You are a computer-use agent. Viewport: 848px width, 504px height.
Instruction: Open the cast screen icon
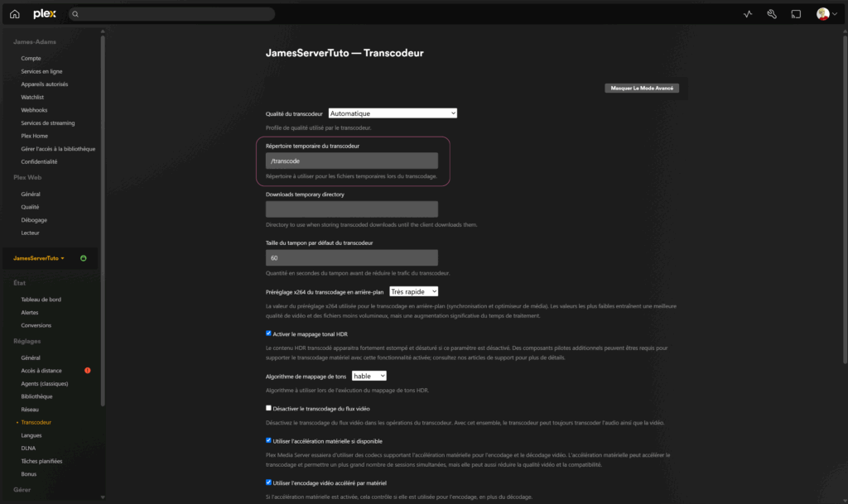coord(796,14)
